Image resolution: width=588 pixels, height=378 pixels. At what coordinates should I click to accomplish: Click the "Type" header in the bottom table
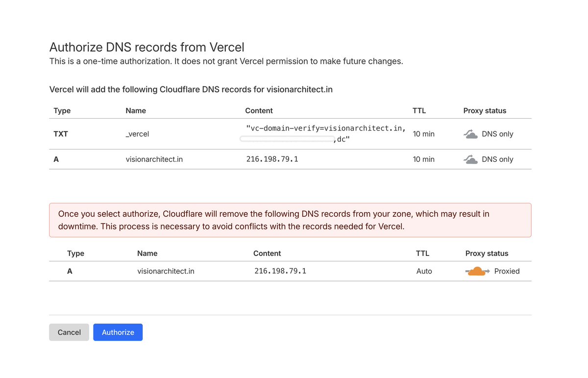pos(75,253)
